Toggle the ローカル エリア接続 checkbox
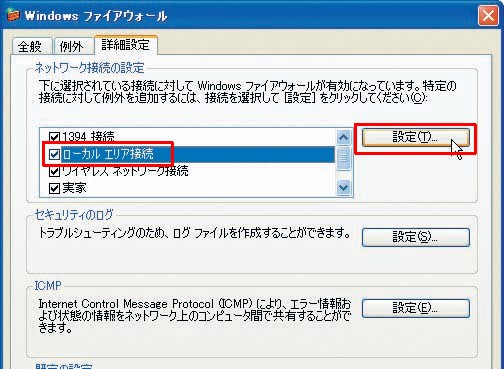This screenshot has height=369, width=504. coord(54,154)
